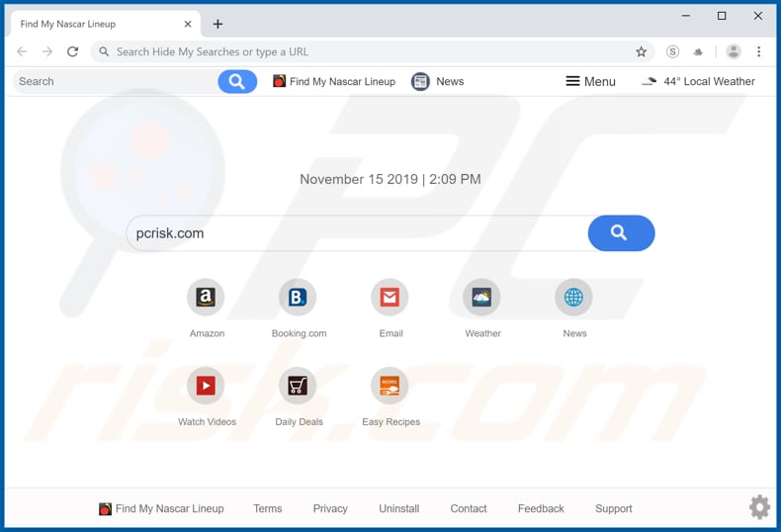Click the main search box containing pcrisk.com
Image resolution: width=781 pixels, height=532 pixels.
(357, 233)
